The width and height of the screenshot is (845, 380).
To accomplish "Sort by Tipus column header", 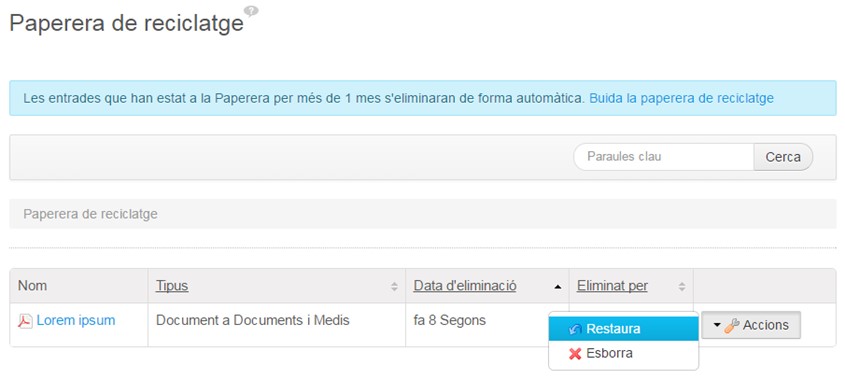I will click(172, 286).
